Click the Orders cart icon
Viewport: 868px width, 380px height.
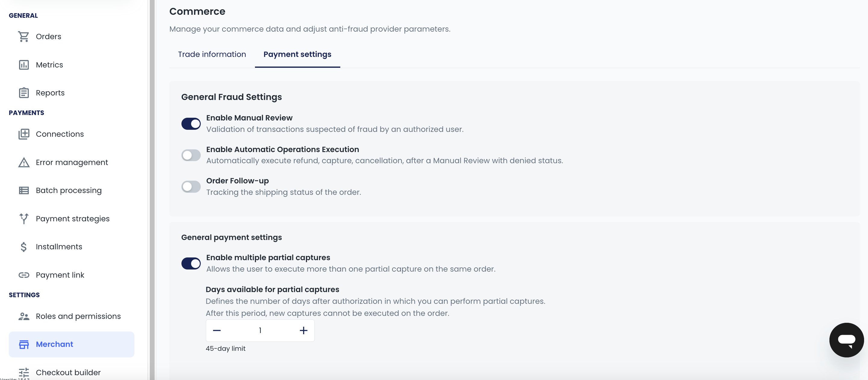(24, 37)
